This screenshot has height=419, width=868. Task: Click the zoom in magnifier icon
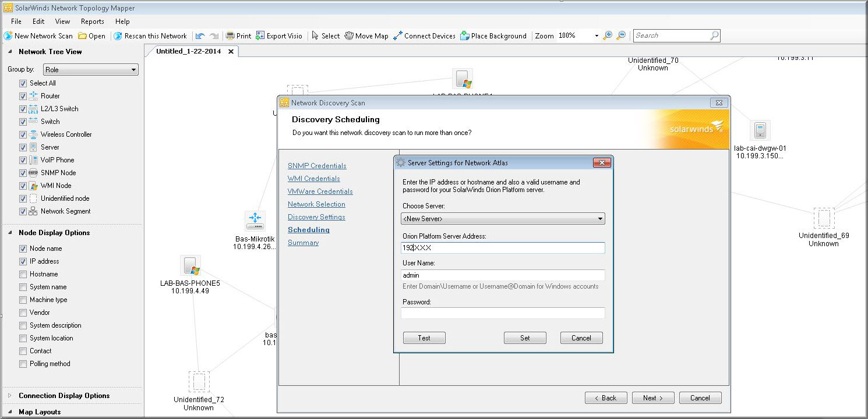pos(608,35)
